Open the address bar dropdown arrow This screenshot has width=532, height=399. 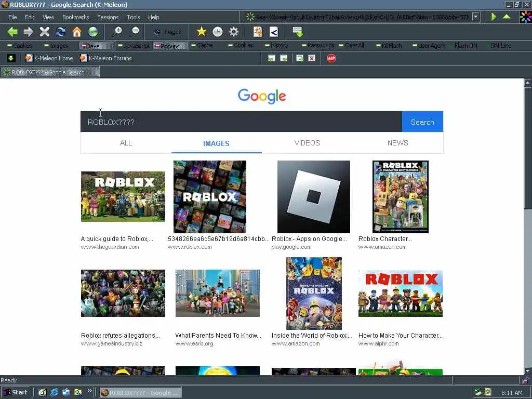point(476,16)
